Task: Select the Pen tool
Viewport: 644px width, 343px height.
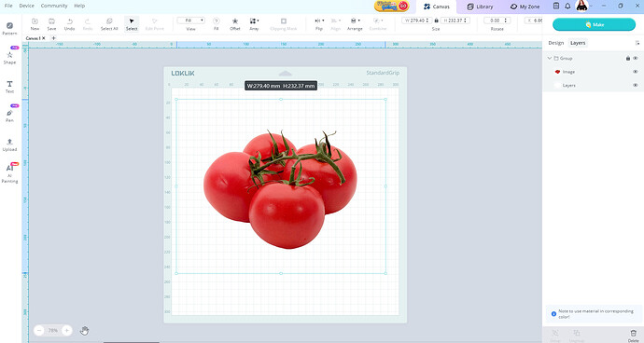Action: [x=9, y=116]
